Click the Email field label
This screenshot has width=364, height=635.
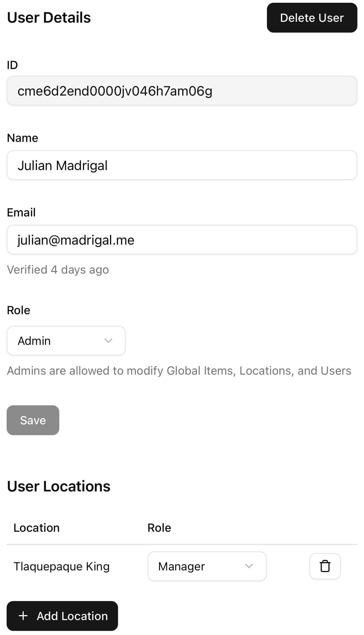click(21, 212)
